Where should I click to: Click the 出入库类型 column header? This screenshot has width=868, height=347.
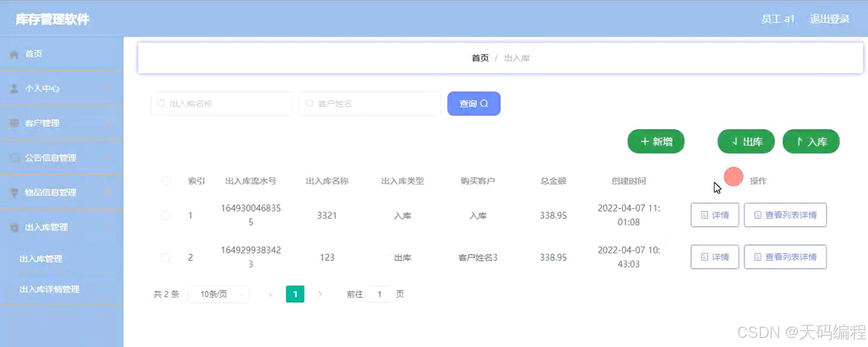402,181
